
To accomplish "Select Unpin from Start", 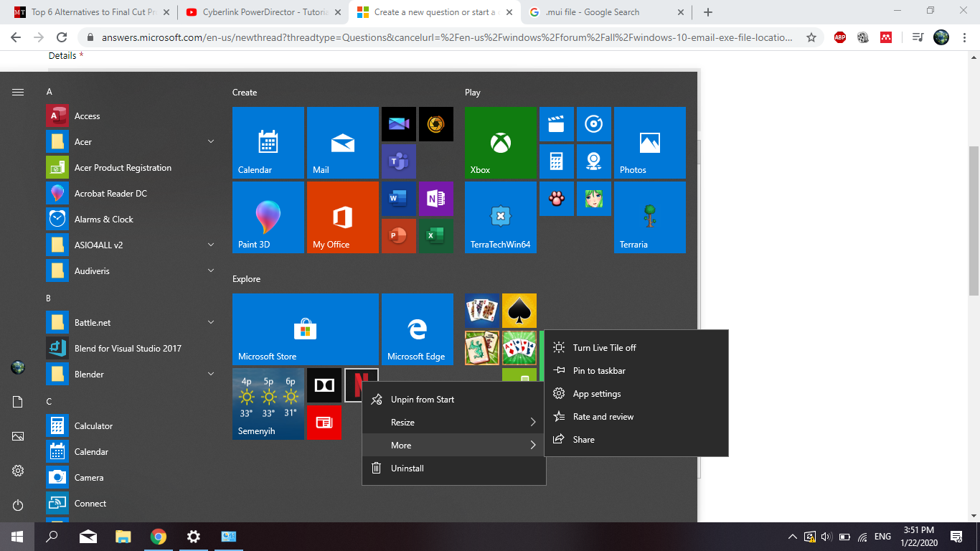I will tap(454, 400).
